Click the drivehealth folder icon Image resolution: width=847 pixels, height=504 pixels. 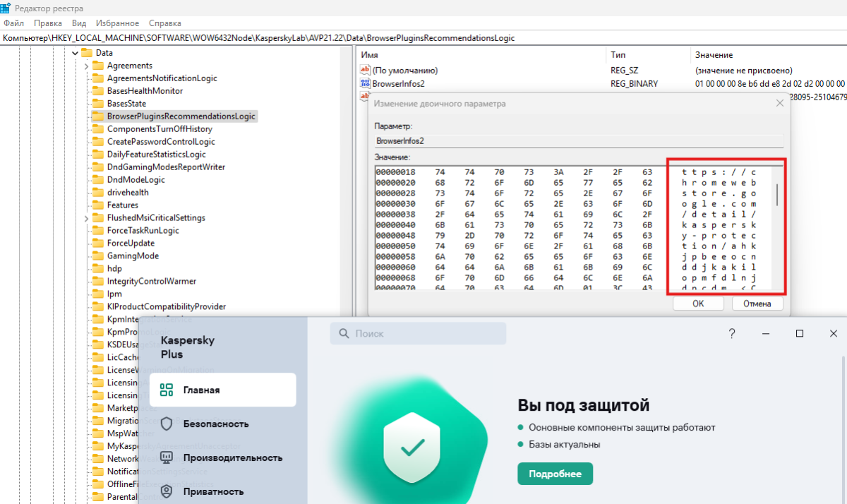tap(98, 193)
